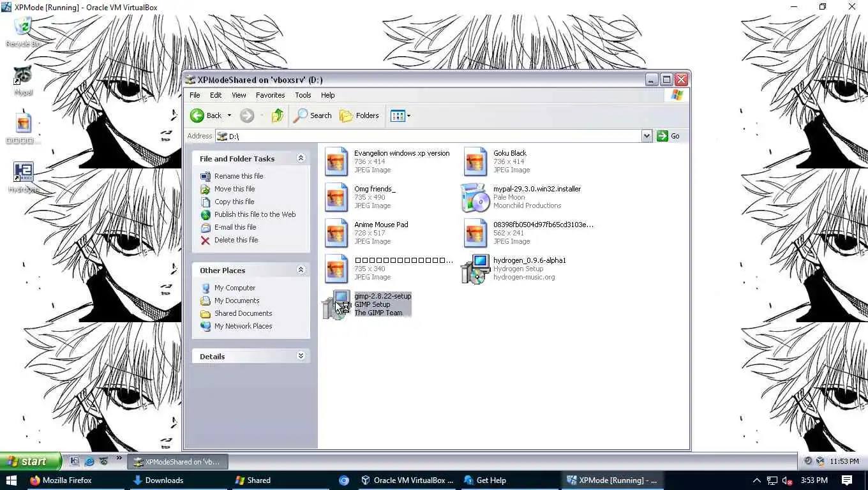Click Publish this file to the Web

248,214
